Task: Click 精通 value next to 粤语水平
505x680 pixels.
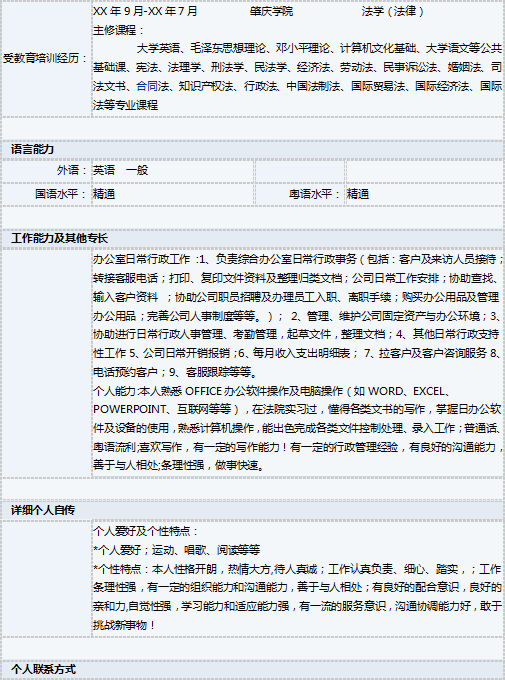Action: point(358,194)
